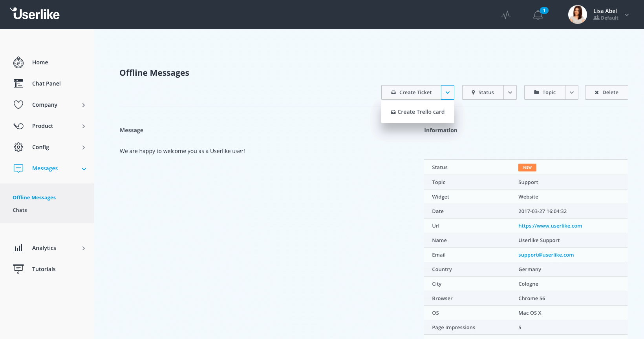The image size is (644, 339).
Task: Open the activity pulse icon in the header
Action: coord(506,15)
